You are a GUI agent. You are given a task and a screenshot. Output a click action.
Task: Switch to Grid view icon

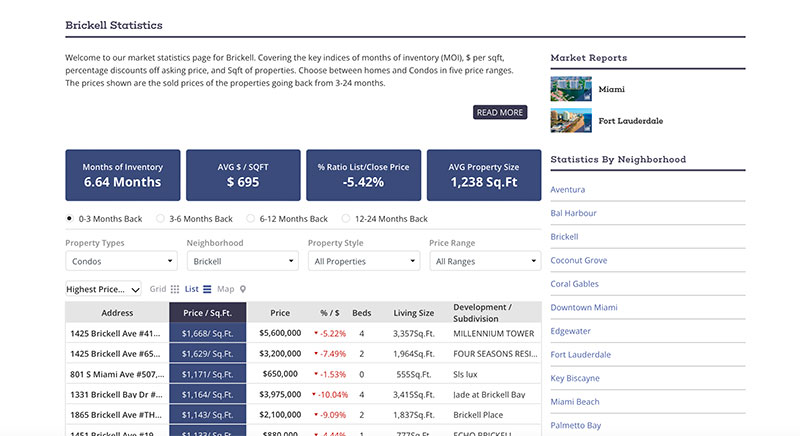pos(174,289)
